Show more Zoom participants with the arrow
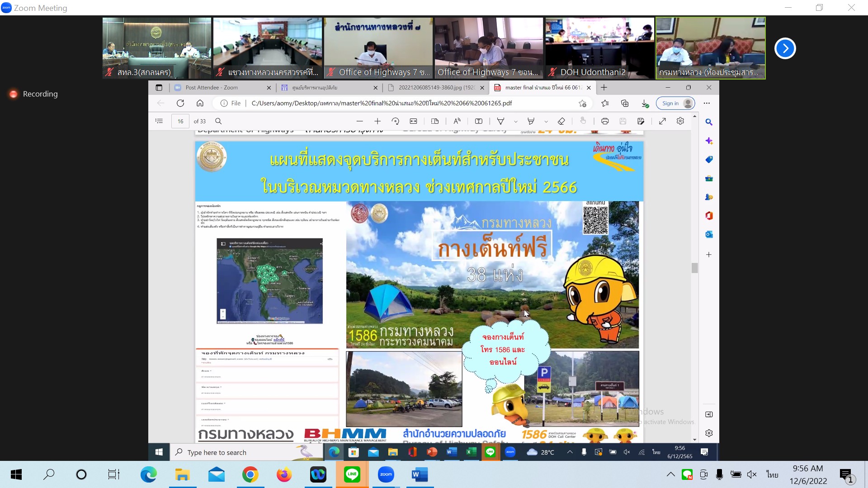Image resolution: width=868 pixels, height=488 pixels. tap(785, 48)
